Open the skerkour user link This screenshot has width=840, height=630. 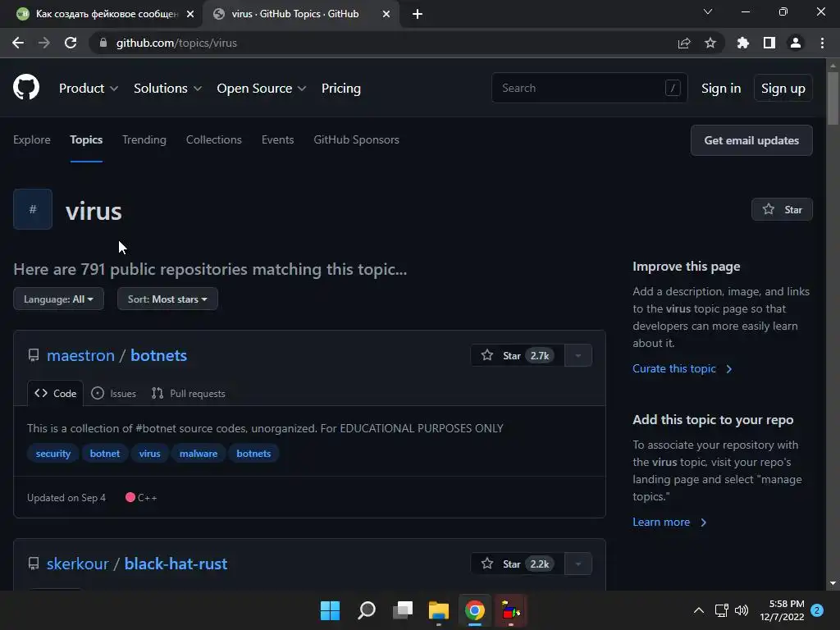coord(78,564)
